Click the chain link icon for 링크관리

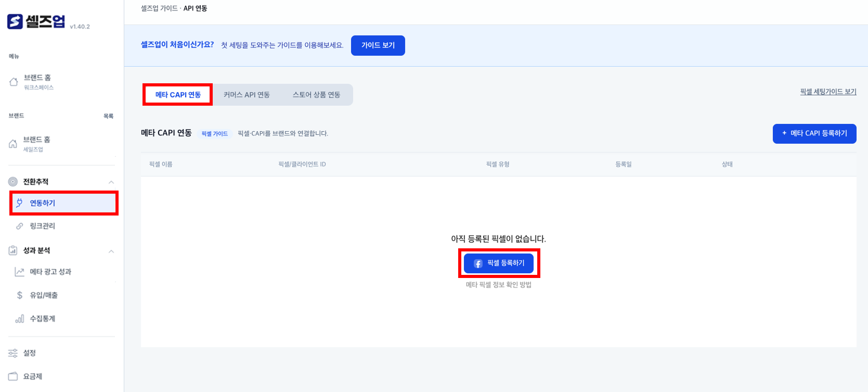click(x=19, y=226)
